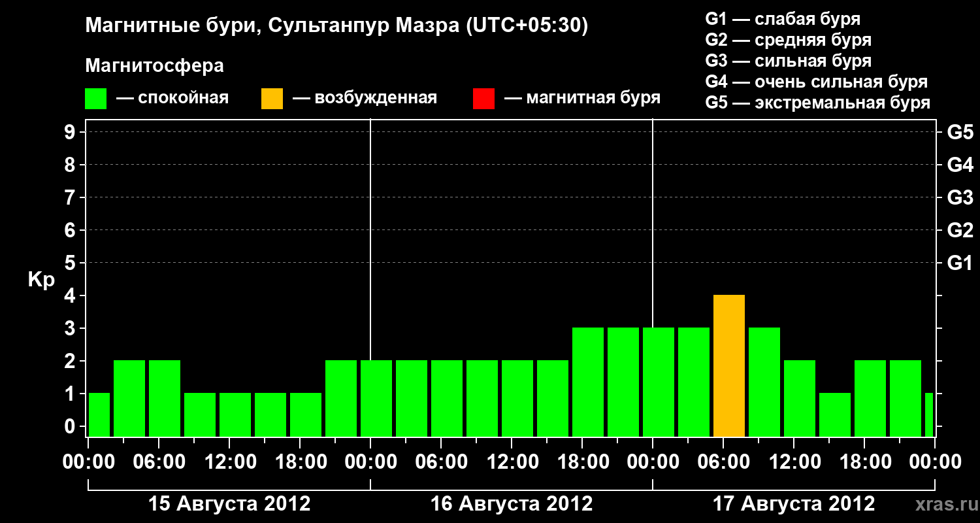
Task: Click the "— спокойная" legend label
Action: [x=172, y=99]
